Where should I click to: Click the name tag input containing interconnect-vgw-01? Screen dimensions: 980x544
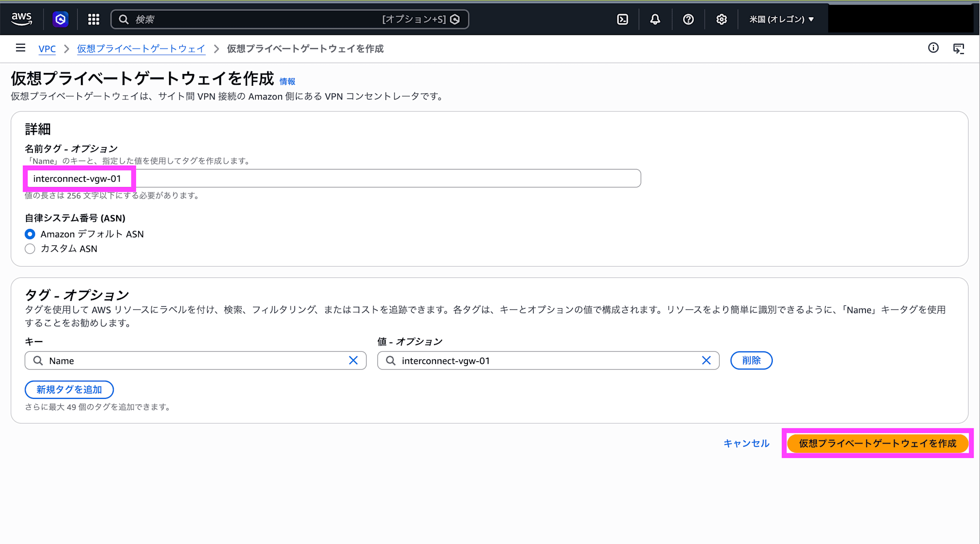(196, 178)
